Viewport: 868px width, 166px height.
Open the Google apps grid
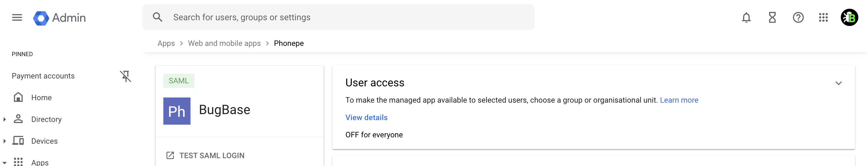823,18
